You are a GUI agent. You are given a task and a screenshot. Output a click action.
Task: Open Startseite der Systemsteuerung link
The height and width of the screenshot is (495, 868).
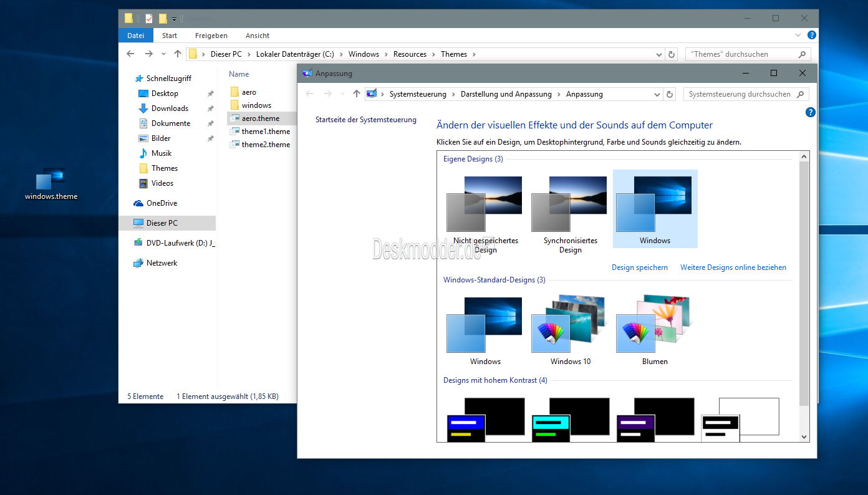pos(366,120)
